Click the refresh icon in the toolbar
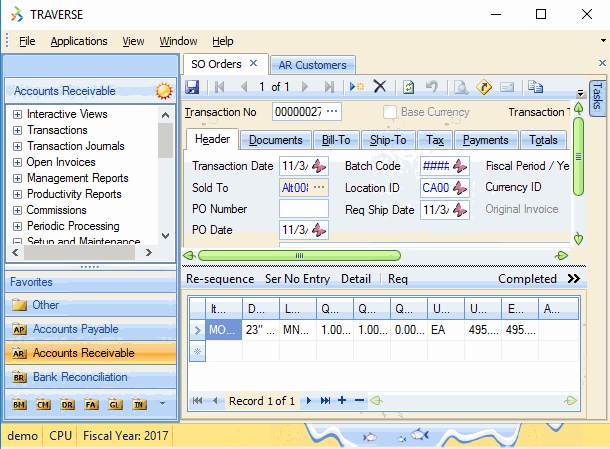Screen dimensions: 610x449 click(408, 87)
